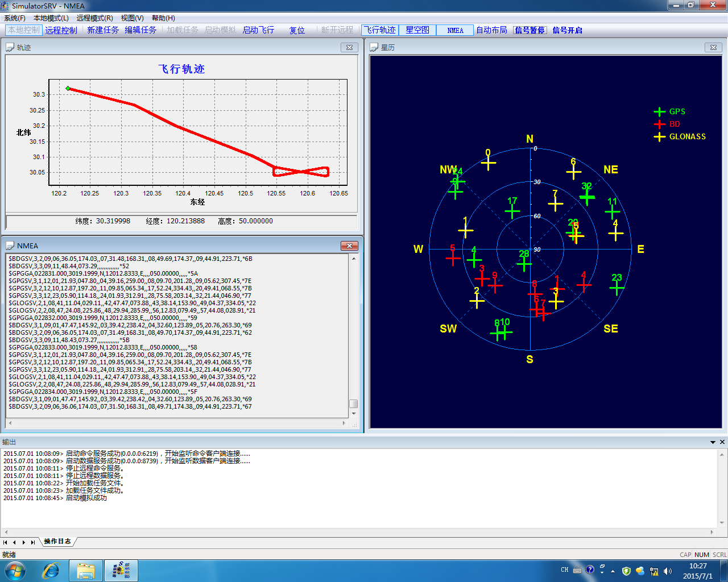This screenshot has width=728, height=582.
Task: Click 高度: 50.000000 readout
Action: pos(245,221)
